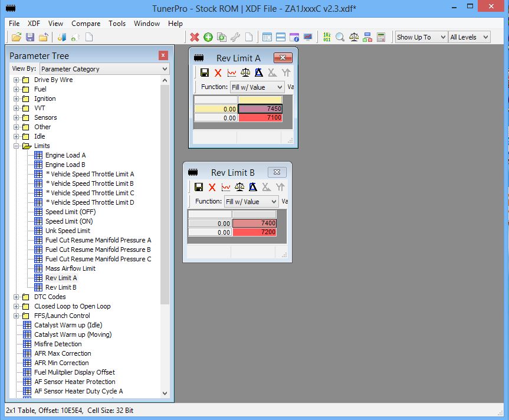Open the Show Up To dropdown
Image resolution: width=509 pixels, height=420 pixels.
tap(421, 37)
